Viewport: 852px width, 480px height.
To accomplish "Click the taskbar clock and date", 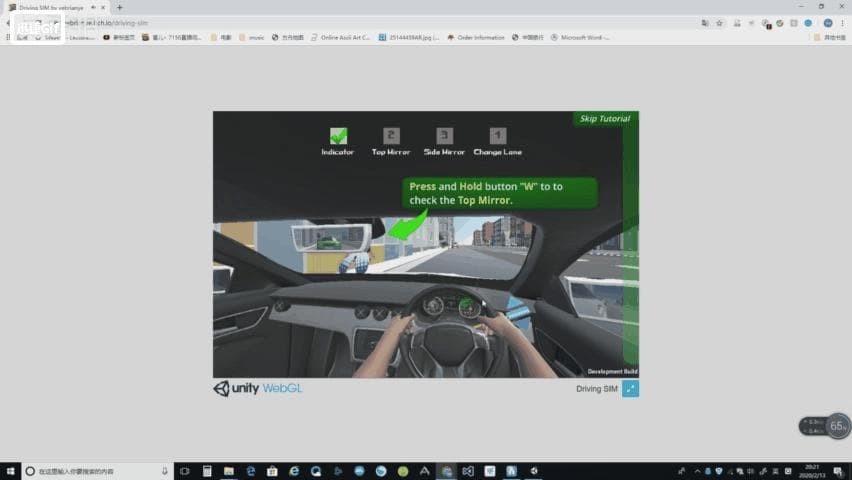I will (812, 471).
